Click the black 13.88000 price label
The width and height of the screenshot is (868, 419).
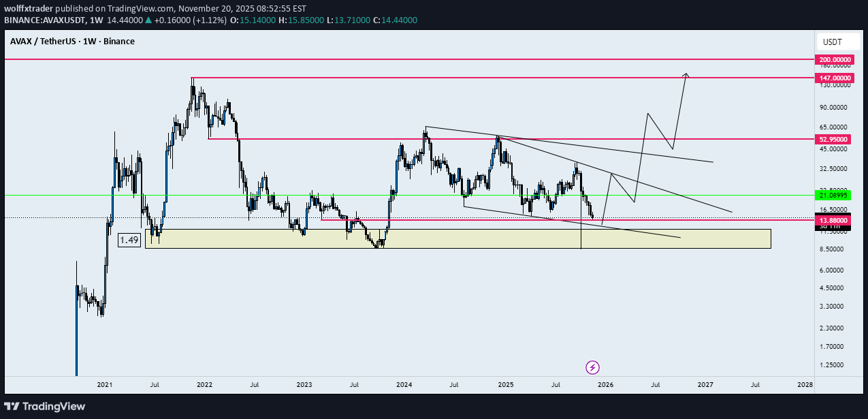[832, 221]
